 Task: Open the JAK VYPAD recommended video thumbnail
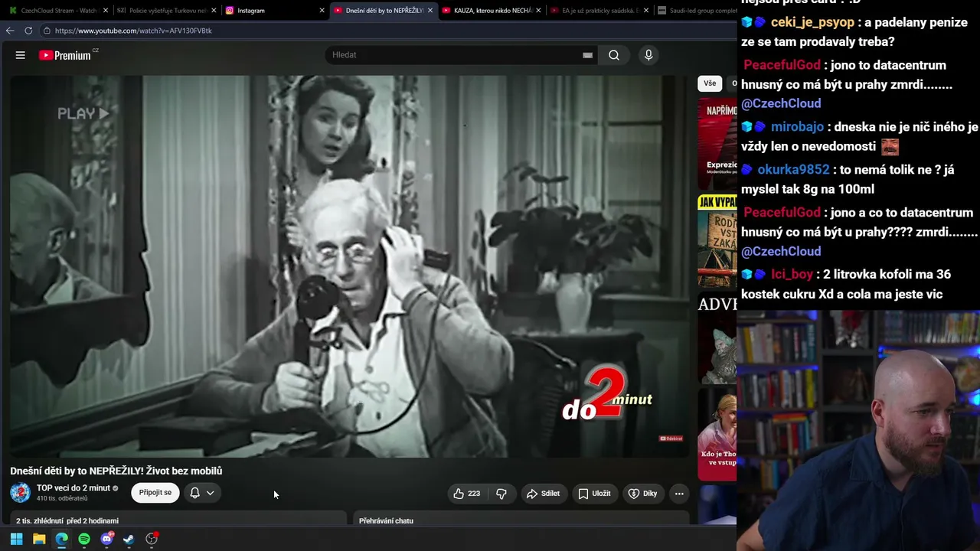tap(717, 241)
